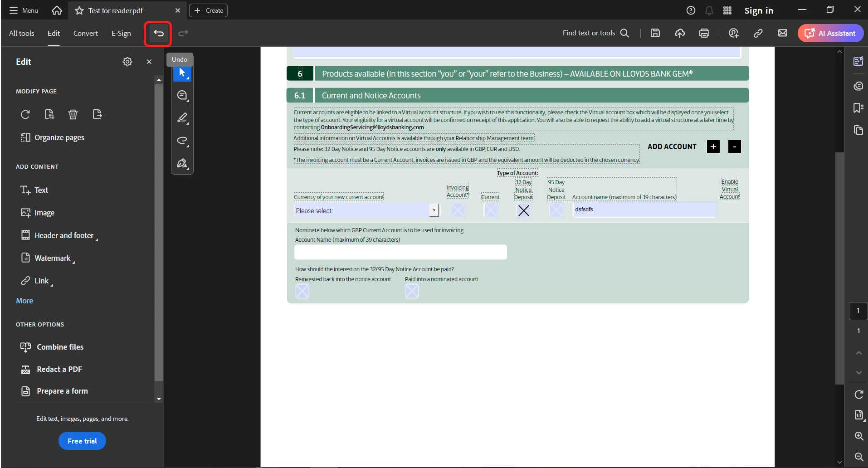Open the AI Assistant
Screen dimensions: 868x468
tap(830, 33)
